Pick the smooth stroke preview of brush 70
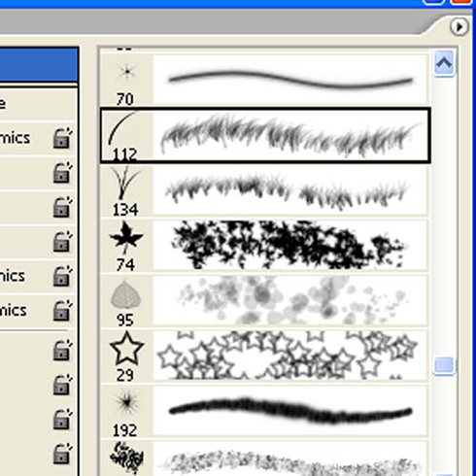Viewport: 476px width, 476px height. 289,80
